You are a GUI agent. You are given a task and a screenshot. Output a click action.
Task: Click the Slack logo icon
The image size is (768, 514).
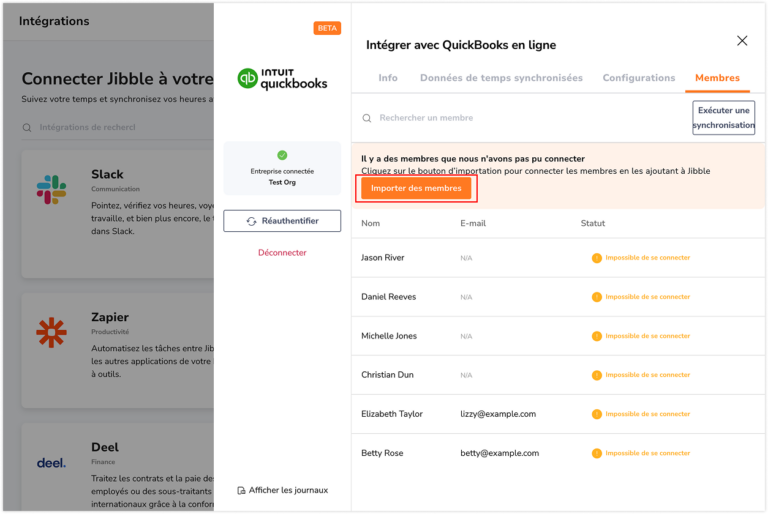point(51,188)
